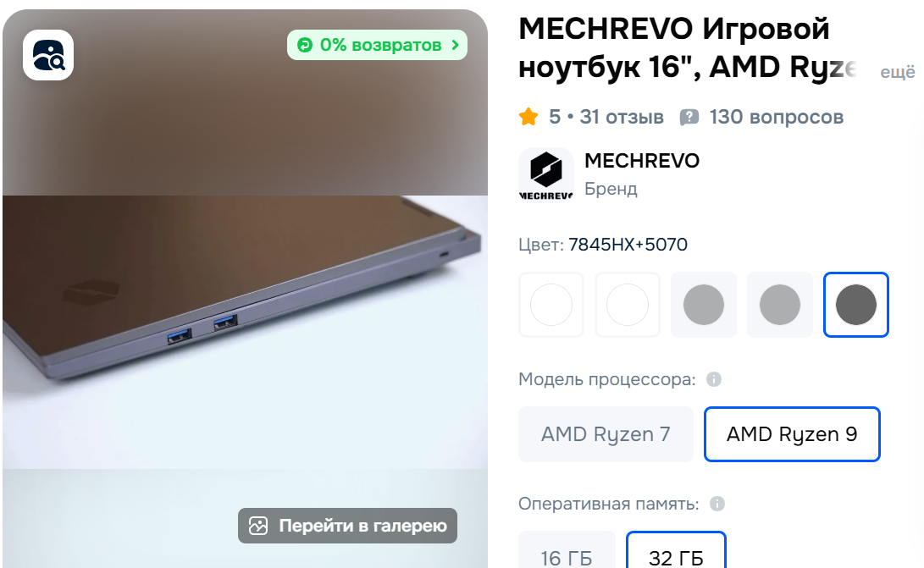This screenshot has height=568, width=924.
Task: Click the visual search similar items icon
Action: click(x=48, y=55)
